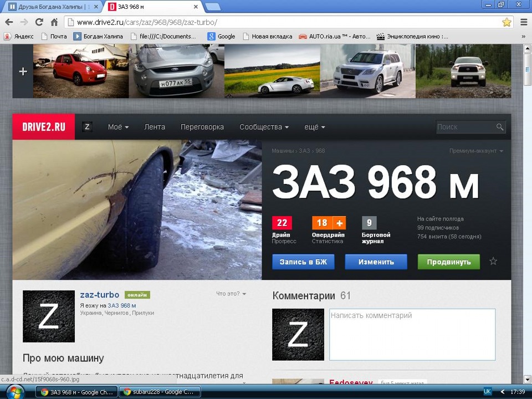Open the white sports car in field thumbnail
This screenshot has width=532, height=399.
click(x=273, y=71)
